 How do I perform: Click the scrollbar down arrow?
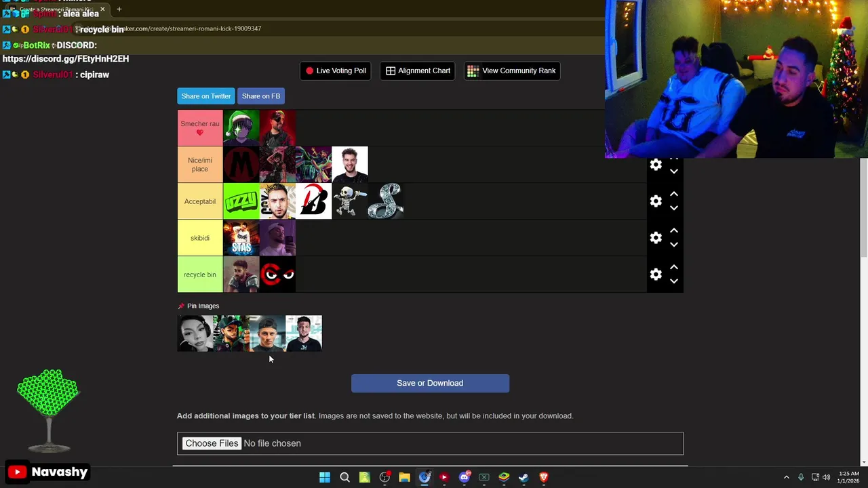(x=863, y=462)
